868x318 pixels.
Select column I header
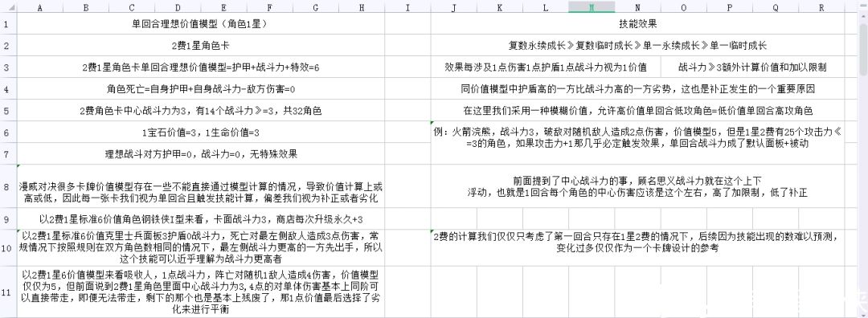407,7
